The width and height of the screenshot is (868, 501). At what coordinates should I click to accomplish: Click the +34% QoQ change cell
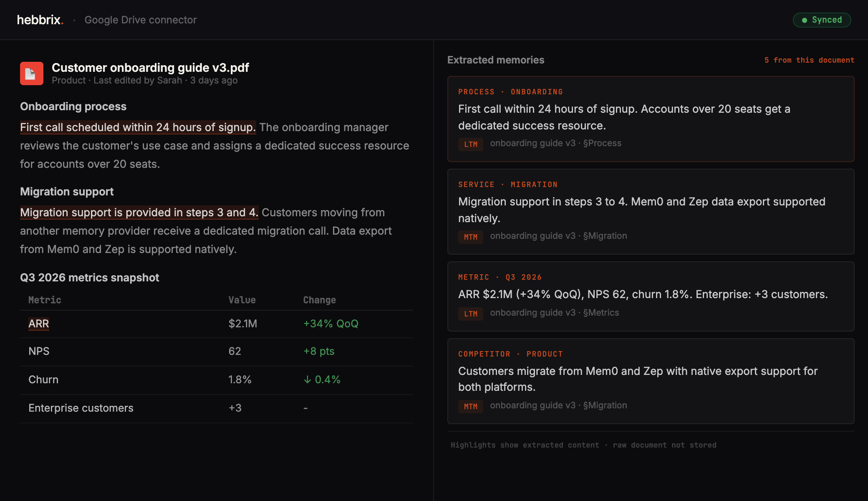(x=331, y=324)
